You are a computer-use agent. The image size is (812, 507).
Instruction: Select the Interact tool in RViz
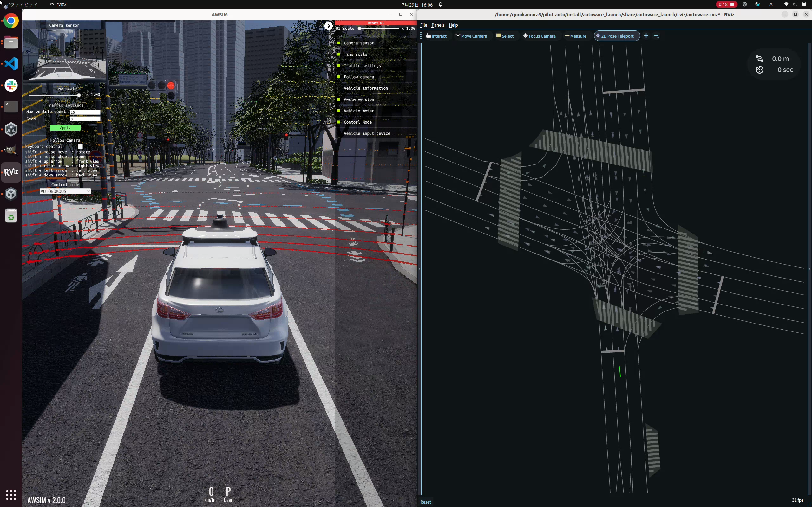click(436, 36)
